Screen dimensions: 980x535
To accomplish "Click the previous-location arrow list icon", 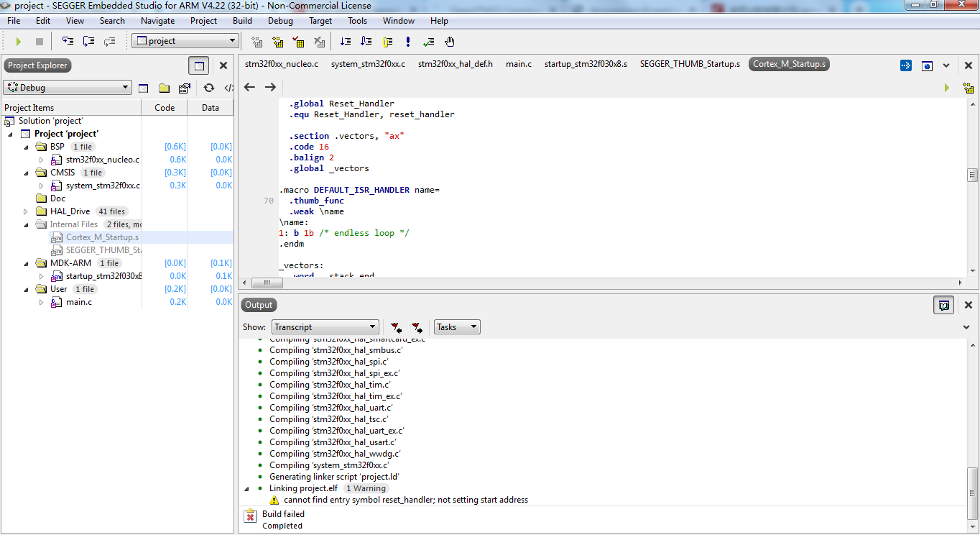I will 366,42.
